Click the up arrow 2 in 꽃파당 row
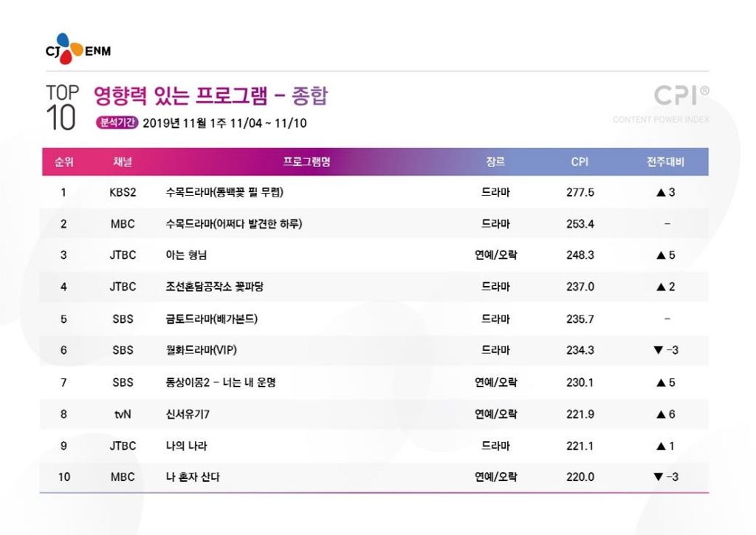Screen dimensions: 756x535 point(666,287)
